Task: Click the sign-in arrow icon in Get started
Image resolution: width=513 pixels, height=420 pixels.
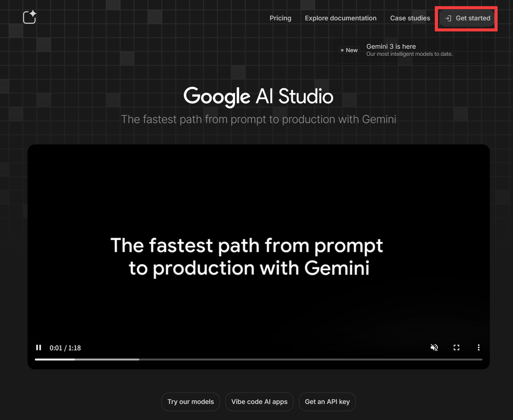Action: point(448,18)
